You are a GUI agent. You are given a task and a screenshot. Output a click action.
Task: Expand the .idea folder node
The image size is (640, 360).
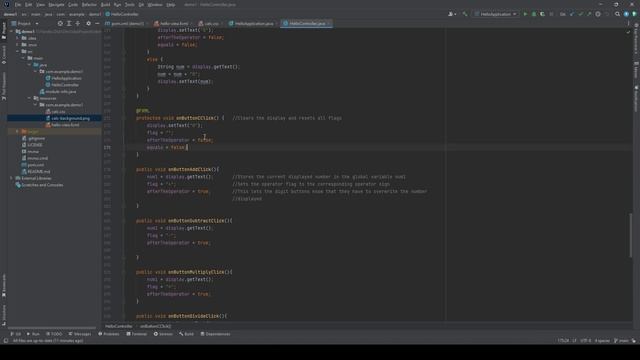click(x=18, y=38)
